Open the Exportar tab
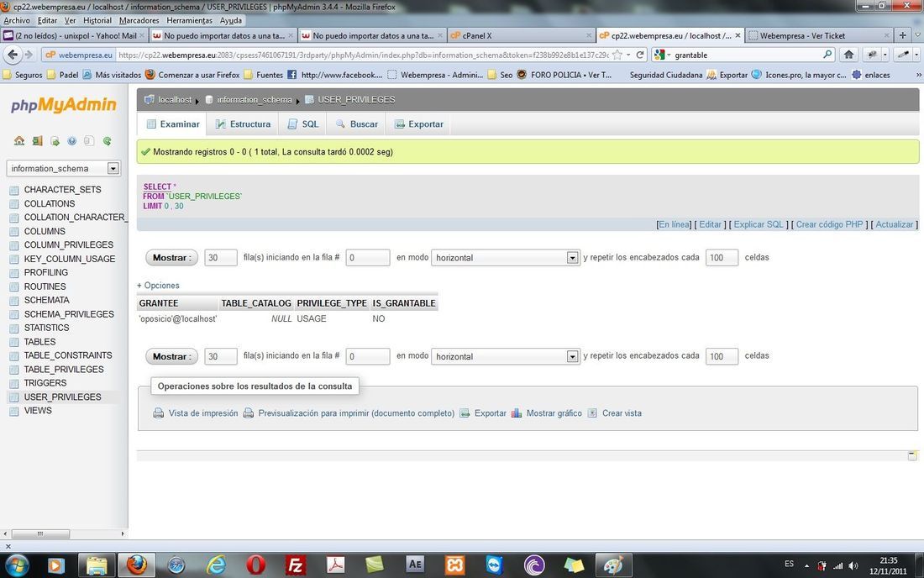The image size is (924, 578). pos(419,123)
